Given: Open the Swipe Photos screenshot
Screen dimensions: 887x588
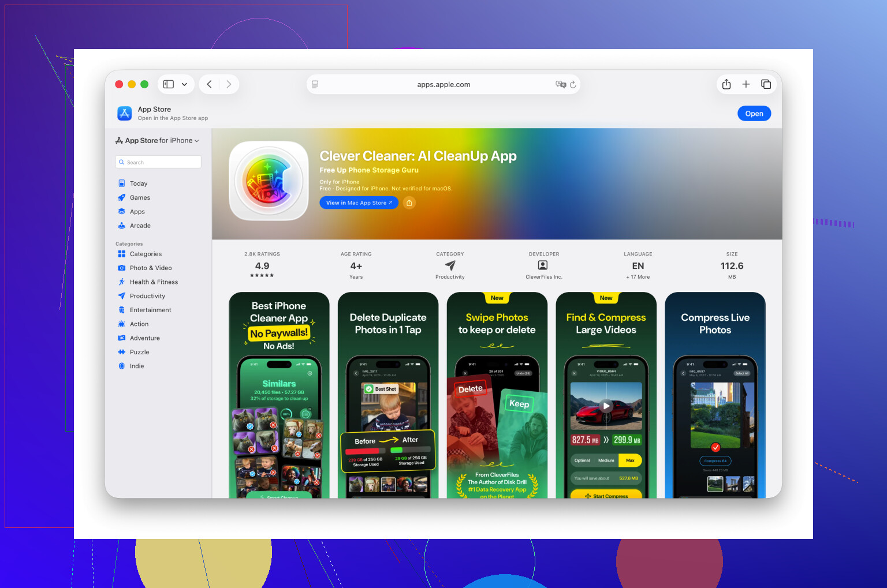Looking at the screenshot, I should pyautogui.click(x=497, y=395).
